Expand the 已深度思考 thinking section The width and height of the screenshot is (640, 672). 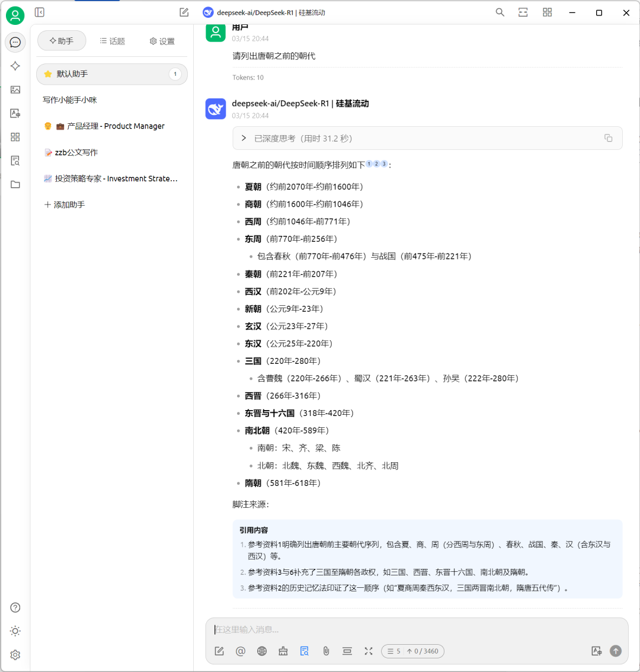click(x=243, y=137)
